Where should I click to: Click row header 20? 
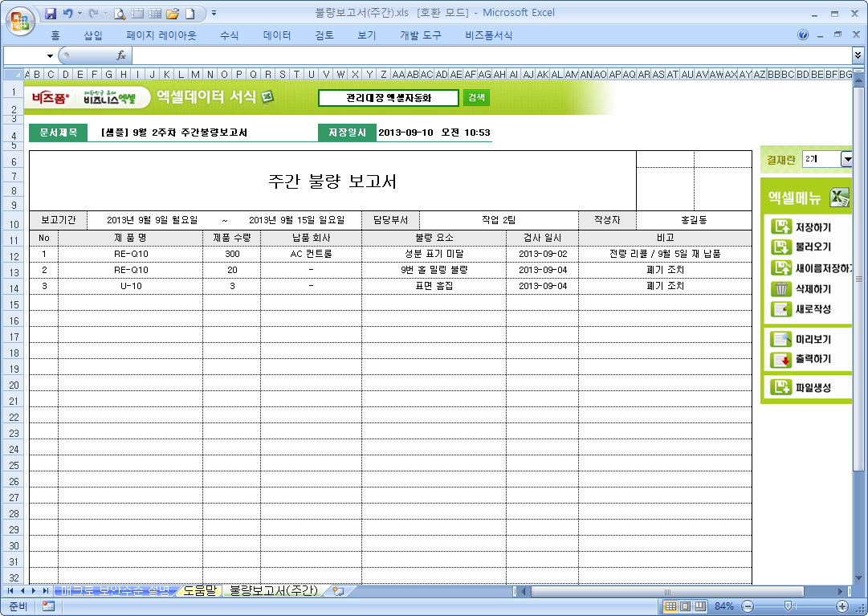click(14, 386)
